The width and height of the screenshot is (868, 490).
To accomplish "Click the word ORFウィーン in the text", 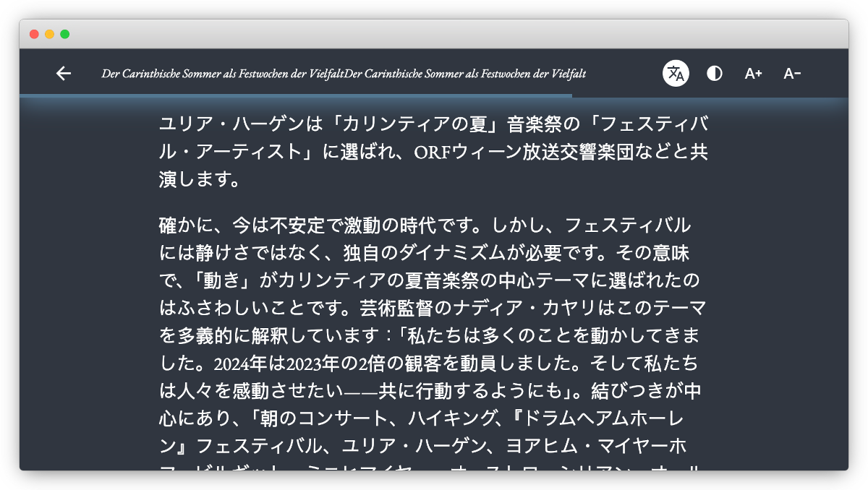I will tap(462, 152).
